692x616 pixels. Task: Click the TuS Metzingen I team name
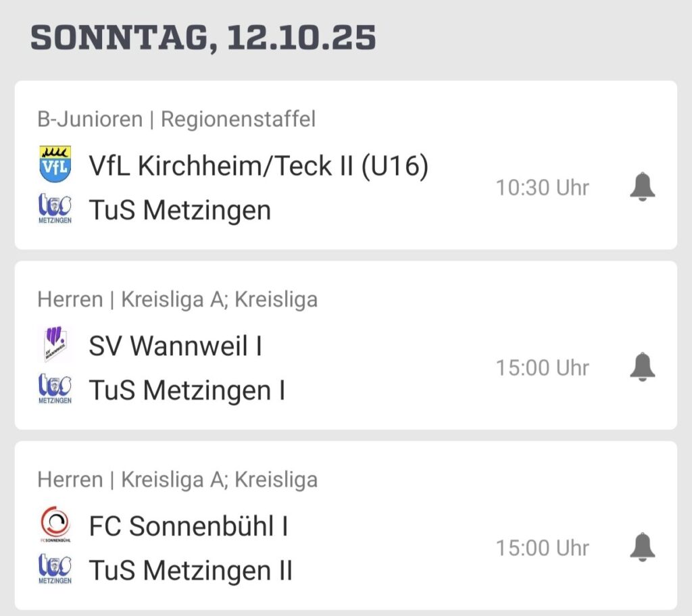187,390
